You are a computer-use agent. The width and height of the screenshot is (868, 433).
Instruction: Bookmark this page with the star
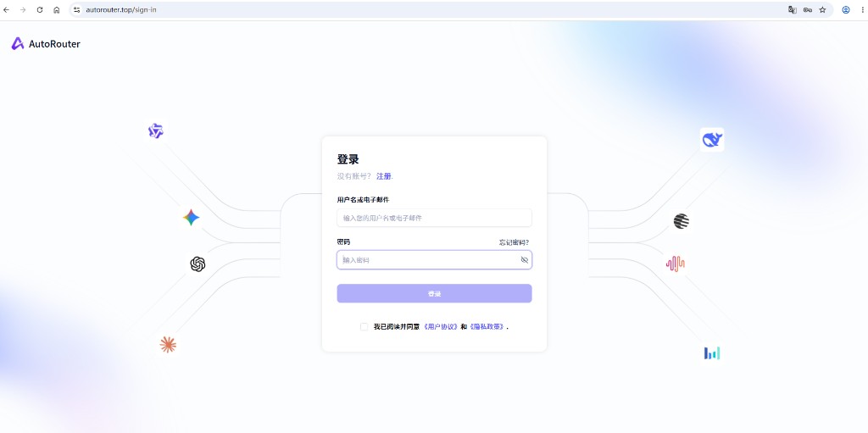click(x=822, y=10)
